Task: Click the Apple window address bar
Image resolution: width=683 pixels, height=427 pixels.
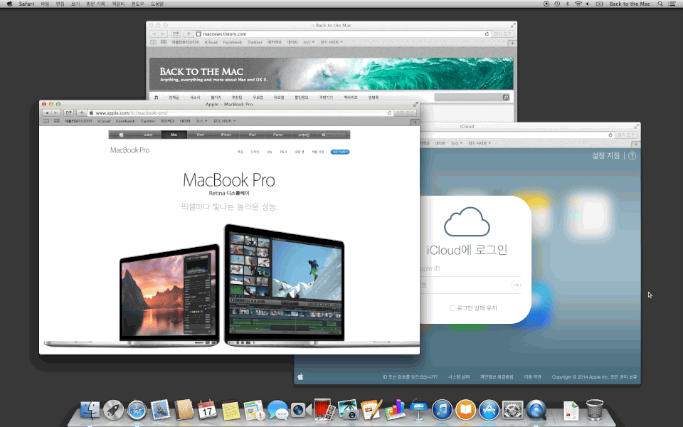Action: coord(241,113)
